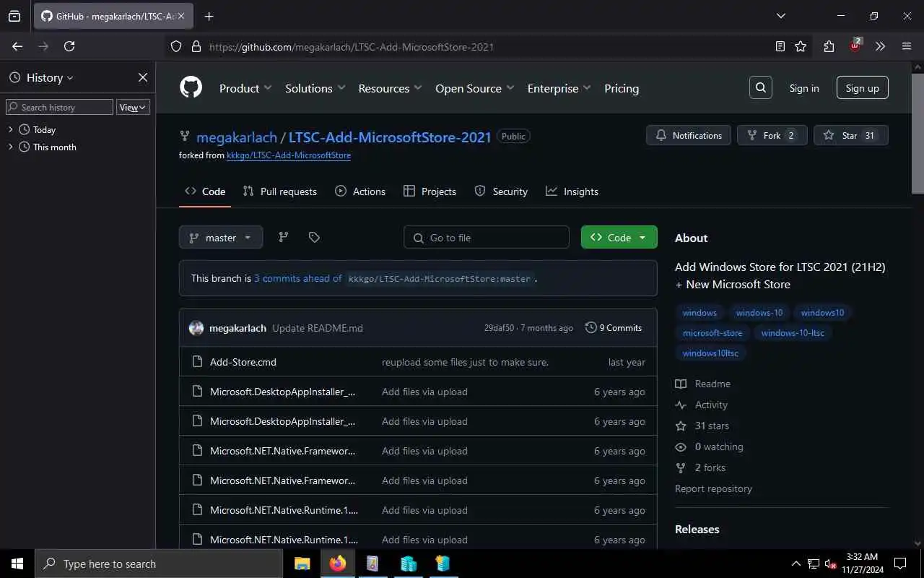Open the View dropdown in the history sidebar
Image resolution: width=924 pixels, height=578 pixels.
pos(133,107)
